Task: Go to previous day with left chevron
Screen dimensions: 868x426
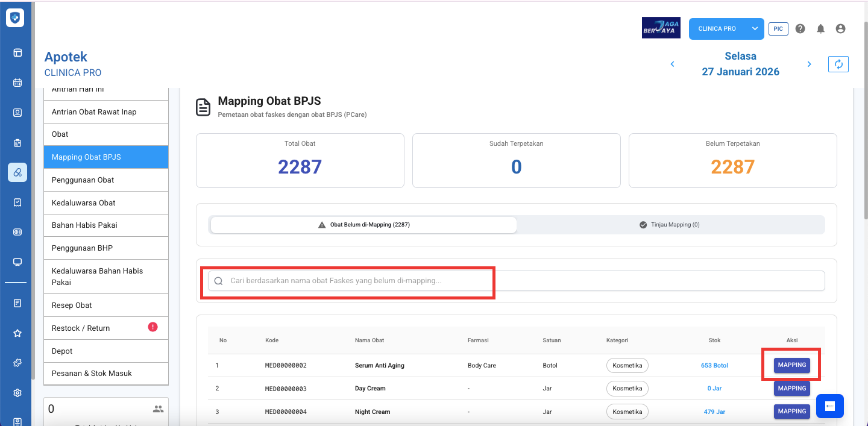Action: (673, 64)
